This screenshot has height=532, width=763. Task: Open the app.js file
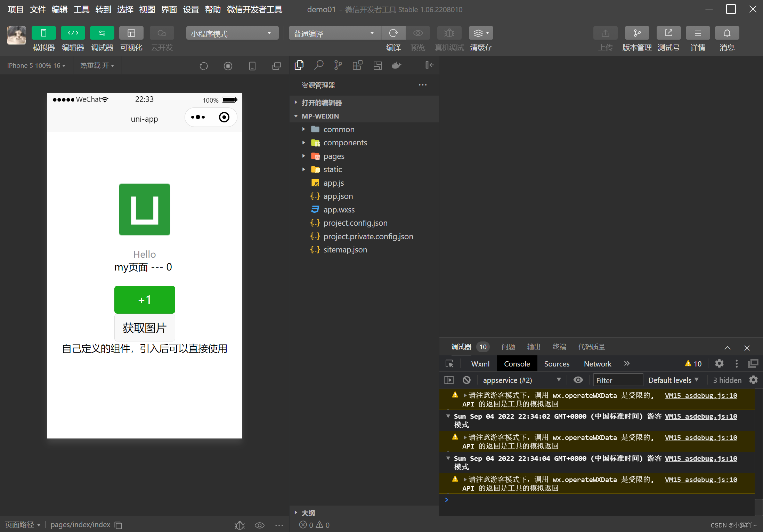[x=364, y=183]
